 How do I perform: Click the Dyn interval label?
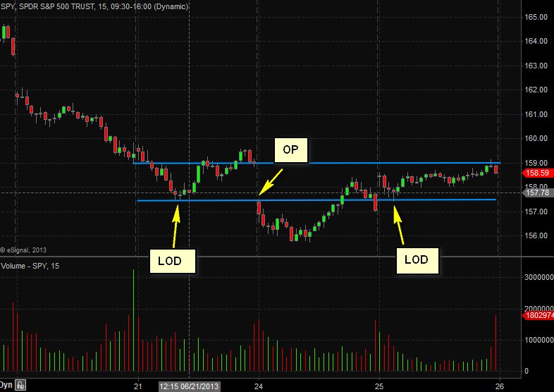[x=6, y=385]
